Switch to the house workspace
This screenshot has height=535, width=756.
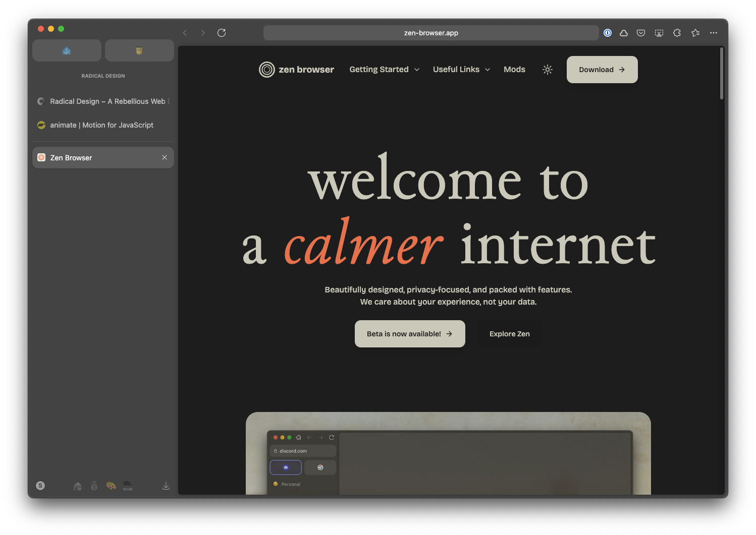77,486
